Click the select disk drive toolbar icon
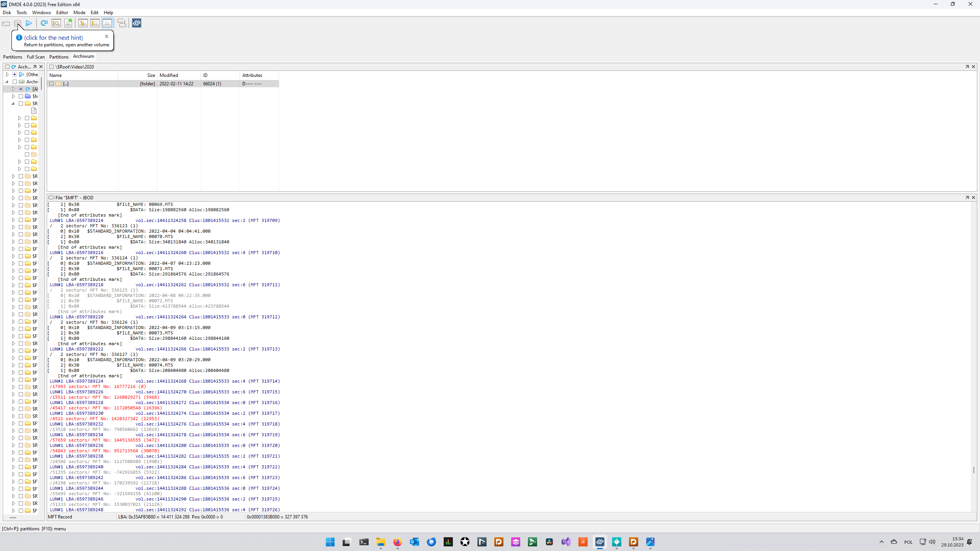Screen dimensions: 980x551 pyautogui.click(x=6, y=23)
